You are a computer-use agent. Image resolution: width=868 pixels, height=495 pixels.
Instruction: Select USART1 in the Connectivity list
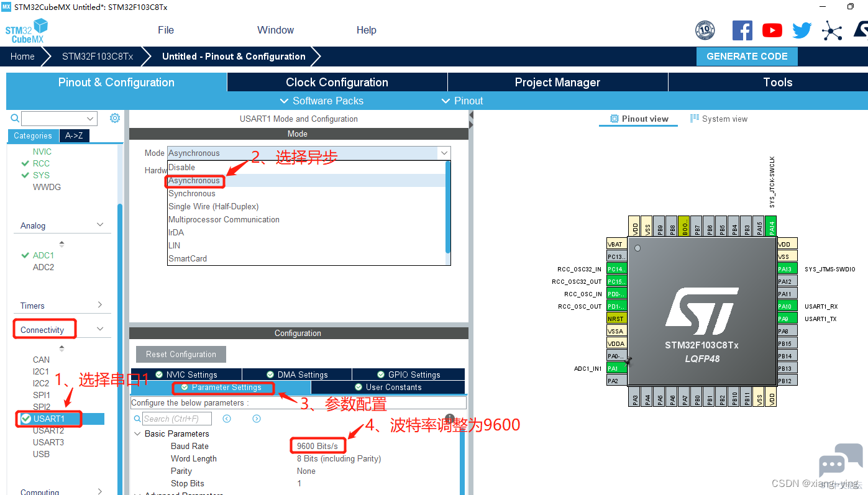coord(49,419)
